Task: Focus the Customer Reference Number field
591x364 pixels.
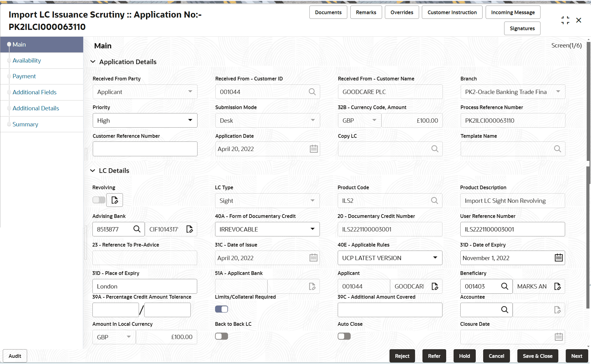Action: [145, 149]
